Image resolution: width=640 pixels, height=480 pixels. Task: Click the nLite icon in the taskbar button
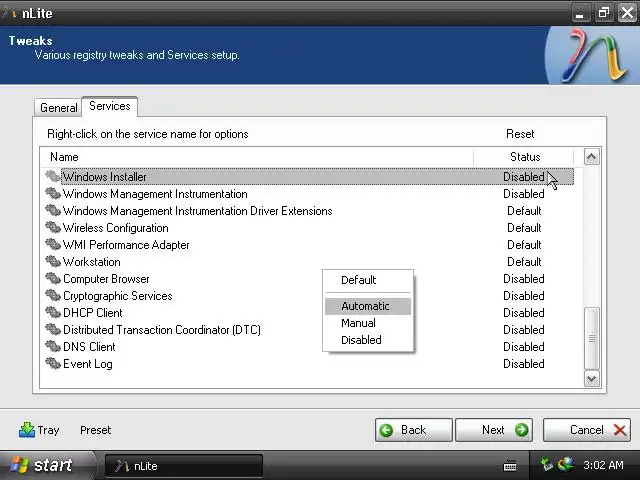pos(121,466)
